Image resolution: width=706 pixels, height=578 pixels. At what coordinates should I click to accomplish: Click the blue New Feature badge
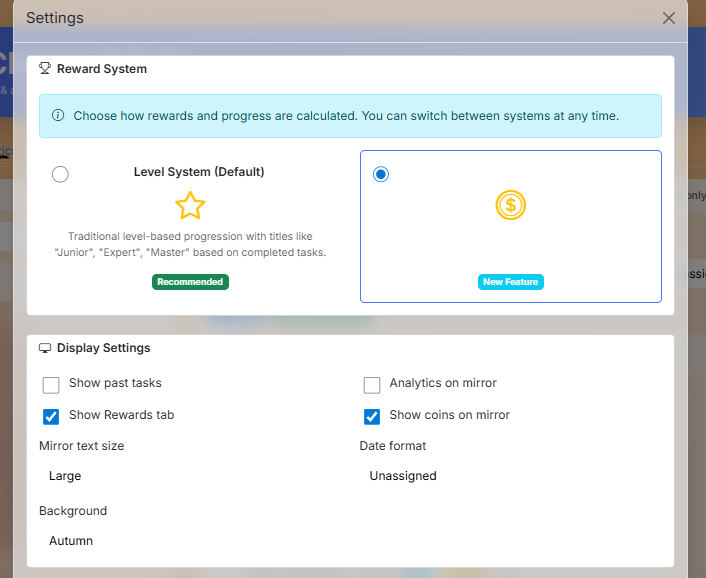(510, 282)
